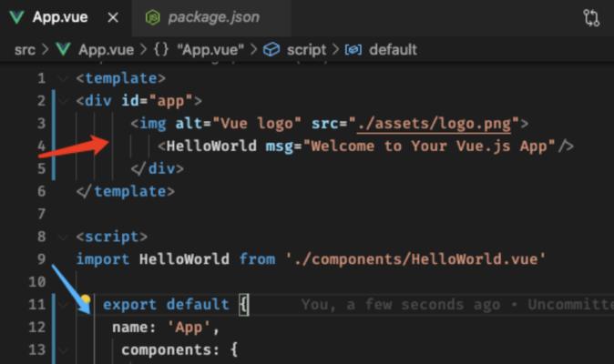
Task: Select the src breadcrumb
Action: click(x=25, y=50)
